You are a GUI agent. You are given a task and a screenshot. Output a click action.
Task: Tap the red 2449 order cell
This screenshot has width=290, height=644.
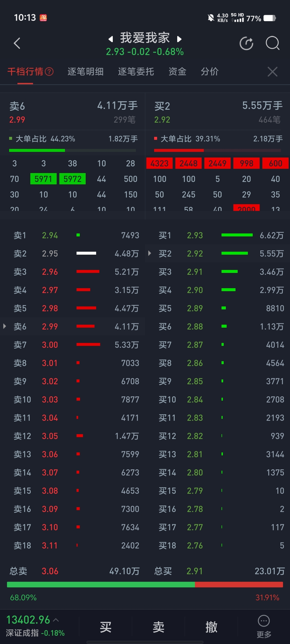pos(218,163)
